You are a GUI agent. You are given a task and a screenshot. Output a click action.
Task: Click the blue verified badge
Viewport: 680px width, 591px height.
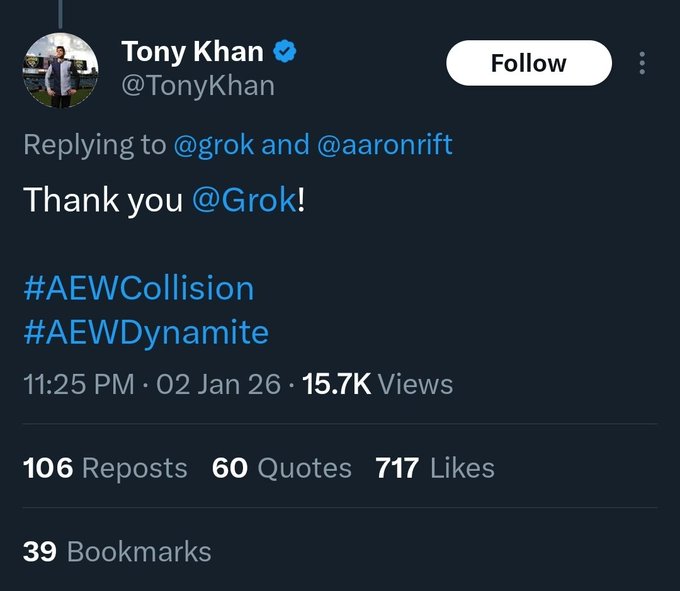pyautogui.click(x=285, y=51)
